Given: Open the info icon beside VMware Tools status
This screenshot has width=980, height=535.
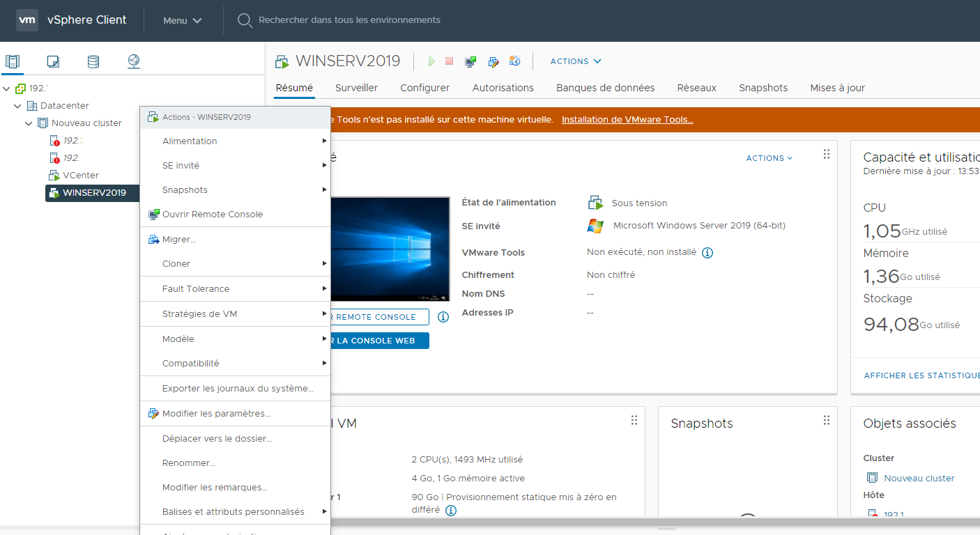Looking at the screenshot, I should click(707, 253).
